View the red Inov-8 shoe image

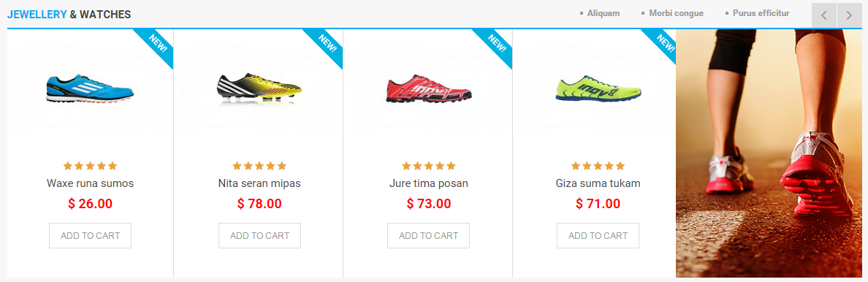tap(429, 88)
